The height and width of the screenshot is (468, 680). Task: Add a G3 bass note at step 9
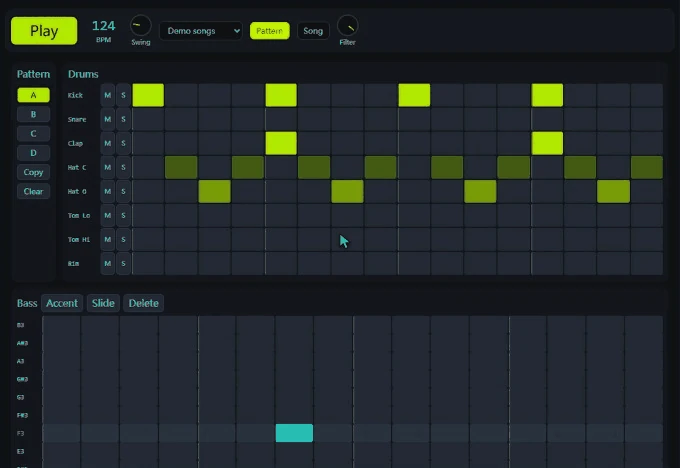pos(372,397)
